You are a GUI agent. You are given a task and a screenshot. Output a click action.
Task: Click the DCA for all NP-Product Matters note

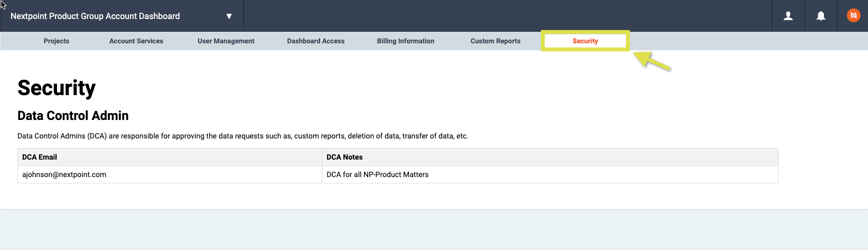(378, 174)
